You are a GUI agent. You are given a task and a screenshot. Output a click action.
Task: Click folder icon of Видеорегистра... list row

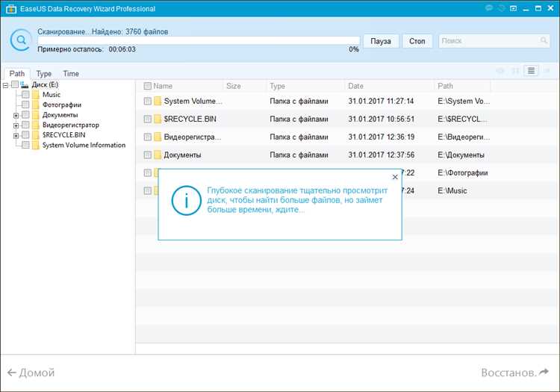pos(158,137)
